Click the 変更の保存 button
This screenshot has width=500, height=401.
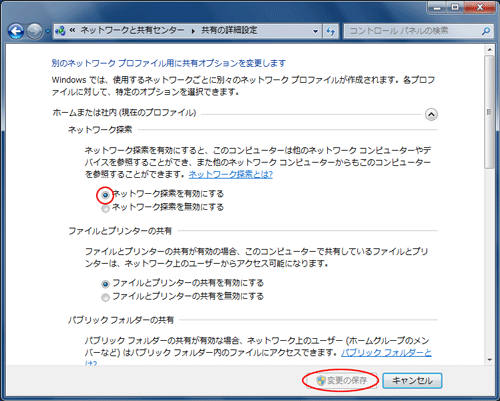tap(340, 380)
